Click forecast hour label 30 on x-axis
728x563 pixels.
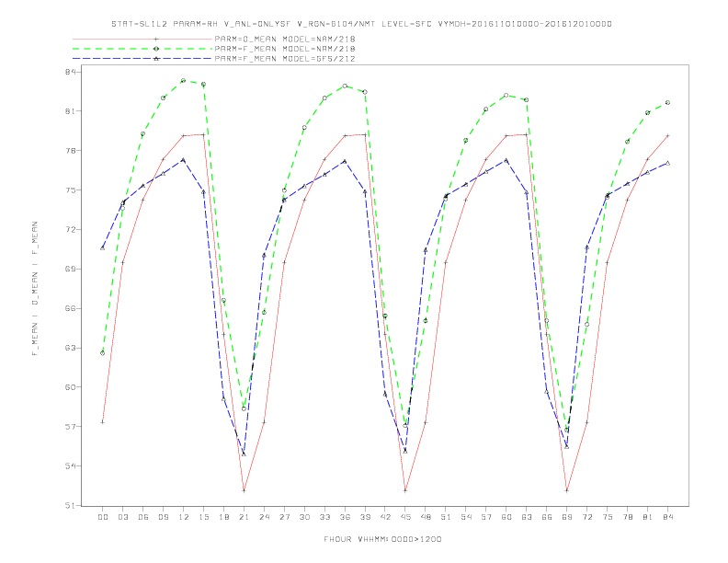tap(304, 517)
